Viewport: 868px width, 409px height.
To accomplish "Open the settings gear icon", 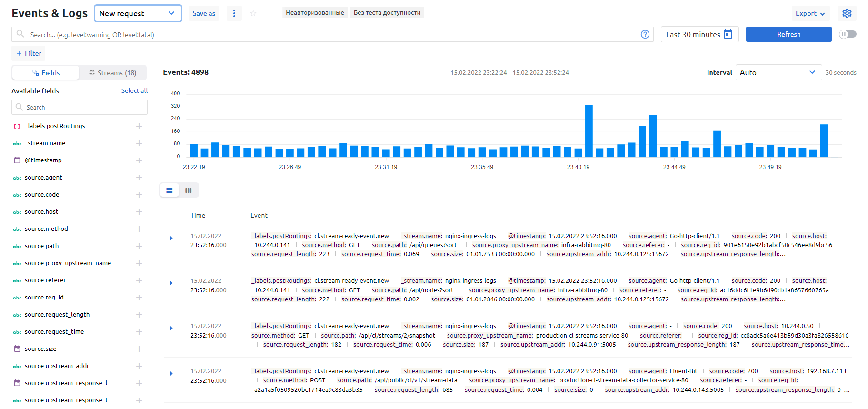I will [x=847, y=13].
